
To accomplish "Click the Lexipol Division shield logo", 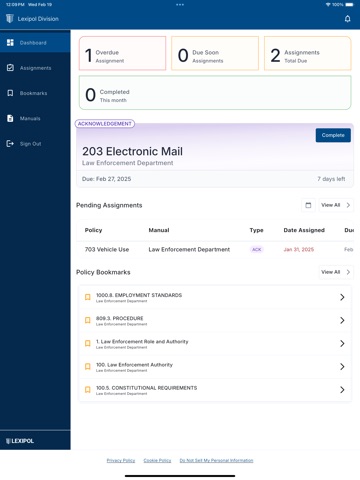I will (10, 19).
